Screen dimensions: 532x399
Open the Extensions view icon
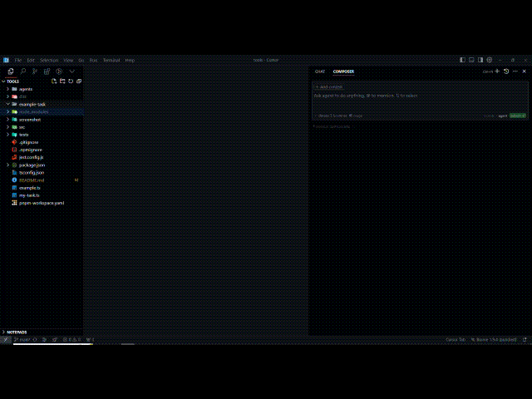click(x=47, y=71)
